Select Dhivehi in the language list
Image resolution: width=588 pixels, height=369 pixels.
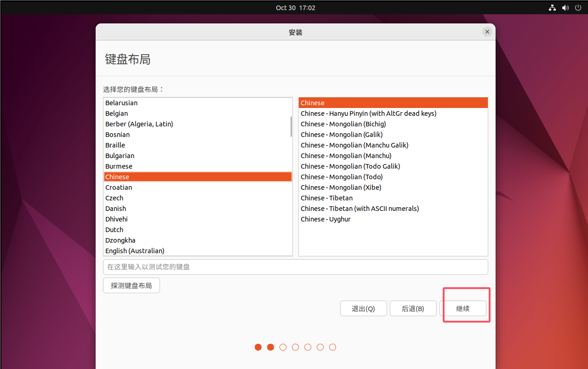[x=198, y=219]
